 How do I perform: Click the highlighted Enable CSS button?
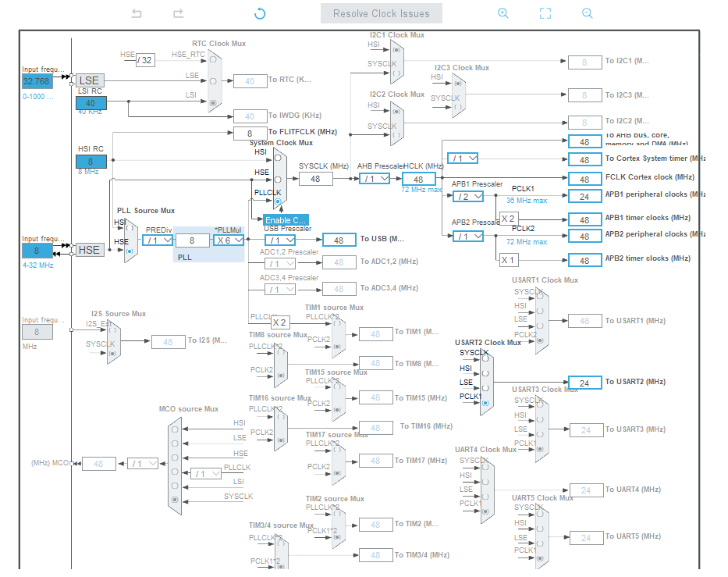coord(285,220)
